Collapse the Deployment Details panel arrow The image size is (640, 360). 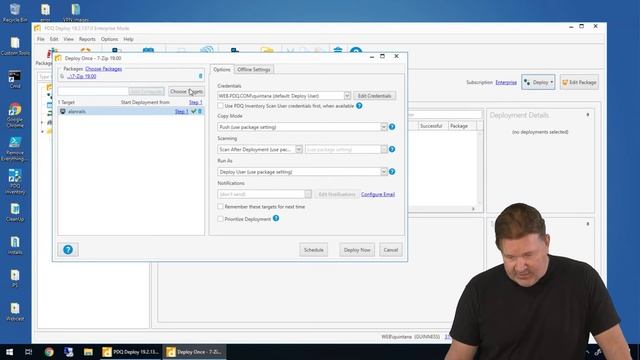coord(588,115)
